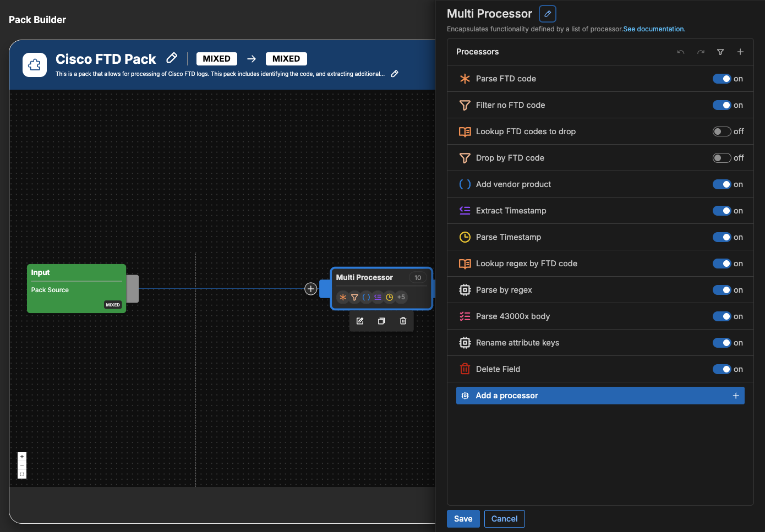Disable the Parse by regex switch

[x=722, y=290]
